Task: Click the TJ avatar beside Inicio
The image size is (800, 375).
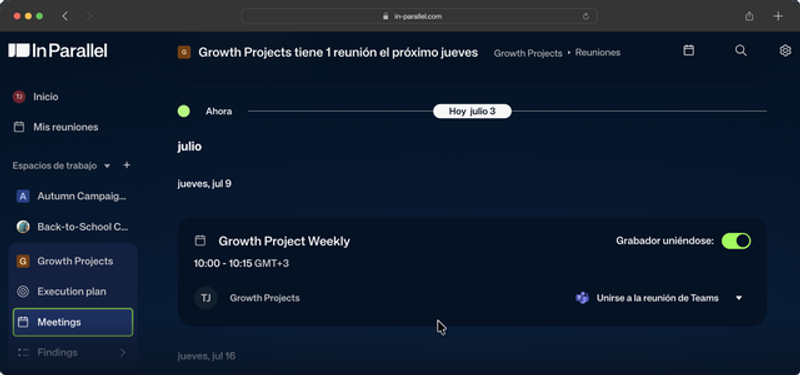Action: click(x=19, y=96)
